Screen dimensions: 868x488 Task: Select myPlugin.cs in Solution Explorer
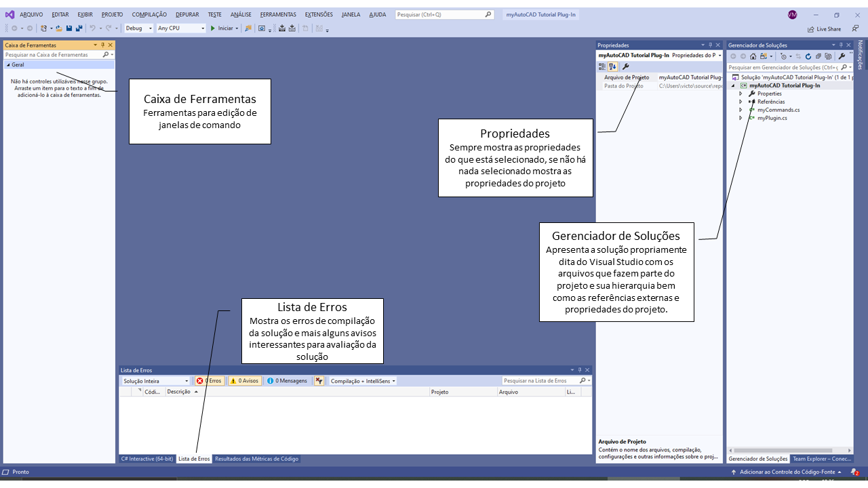(770, 117)
